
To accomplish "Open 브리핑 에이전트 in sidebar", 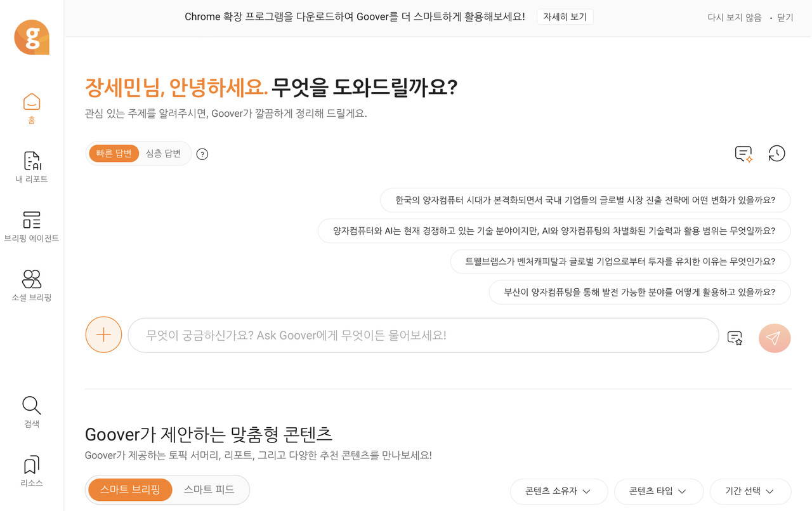I will click(x=32, y=227).
